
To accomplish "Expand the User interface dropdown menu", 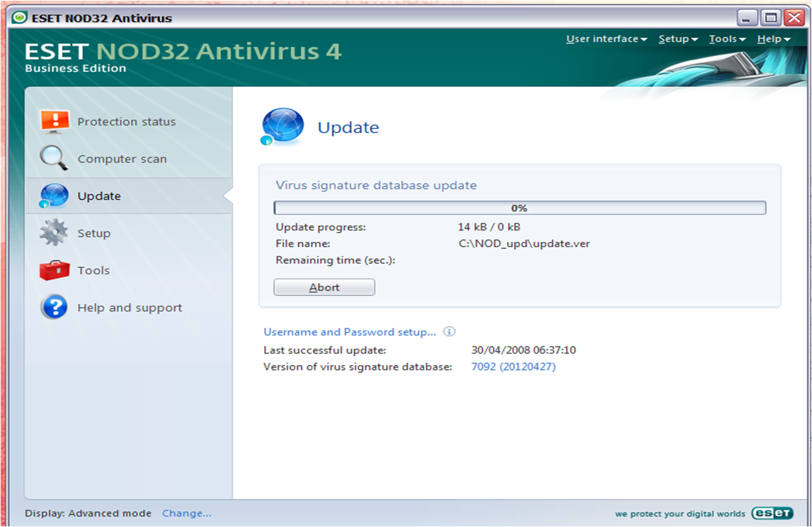I will (606, 39).
